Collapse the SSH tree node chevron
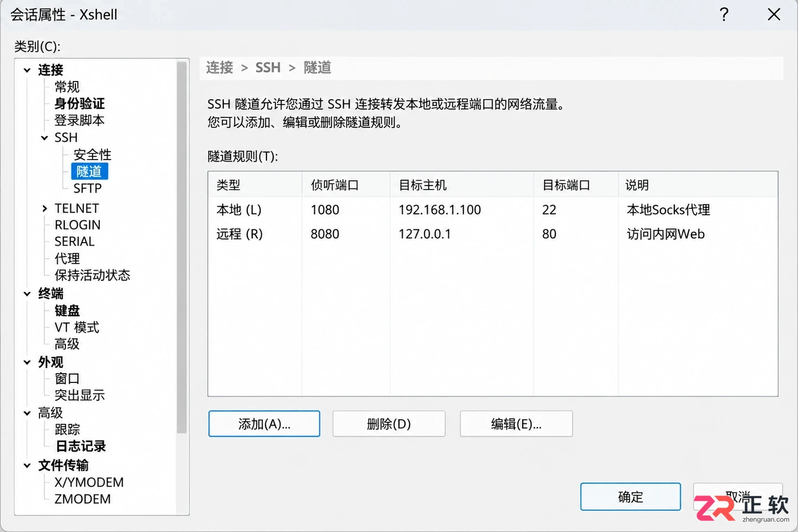 point(44,137)
